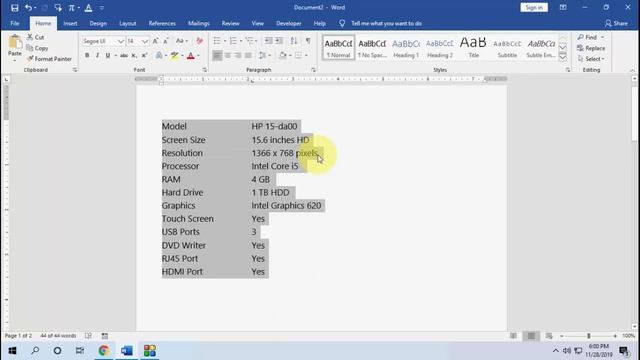Undo the last action
The width and height of the screenshot is (640, 360).
(x=28, y=8)
